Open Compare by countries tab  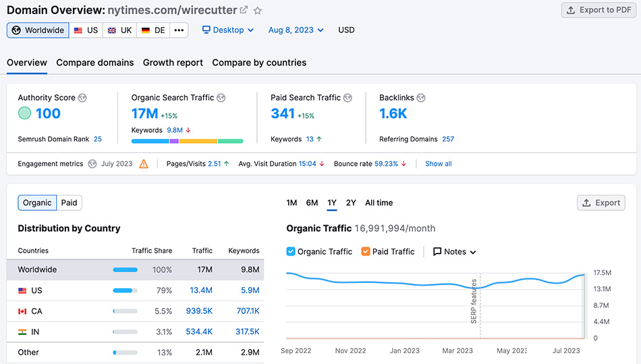pyautogui.click(x=259, y=63)
